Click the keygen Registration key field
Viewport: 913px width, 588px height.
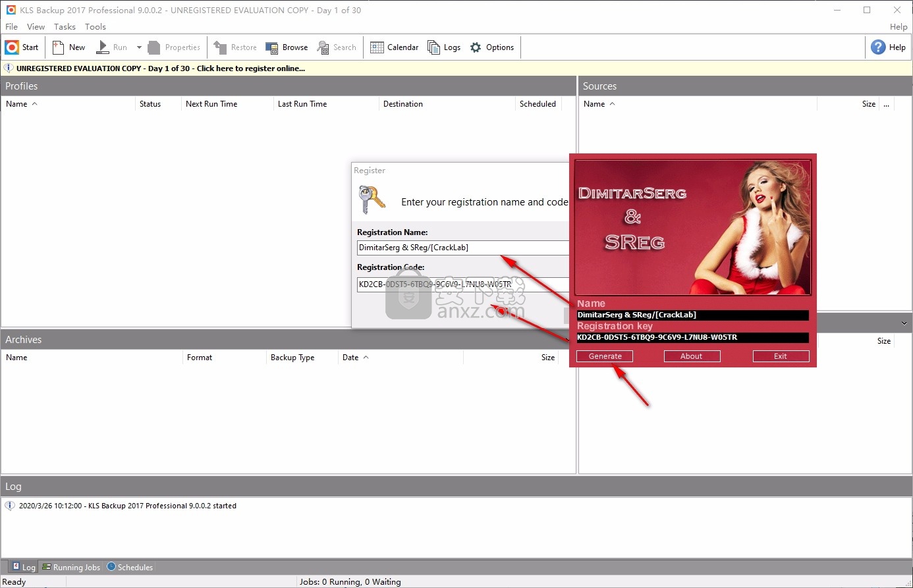[x=692, y=337]
